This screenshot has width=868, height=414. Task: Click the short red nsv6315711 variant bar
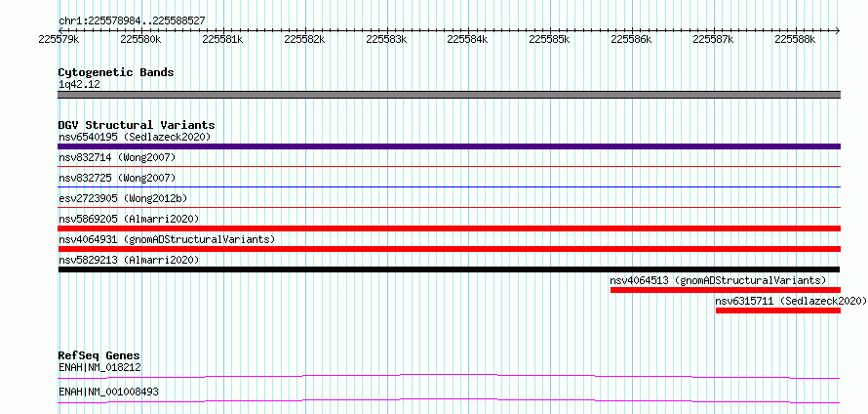777,310
